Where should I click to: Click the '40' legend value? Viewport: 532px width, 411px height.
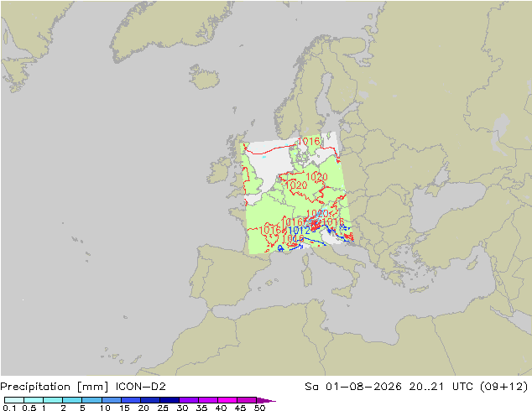(x=221, y=408)
